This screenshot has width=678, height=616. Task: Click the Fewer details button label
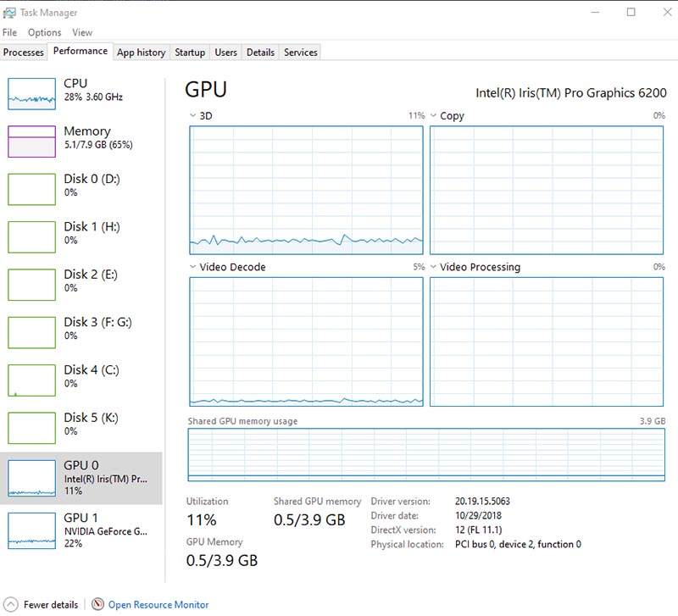[51, 604]
